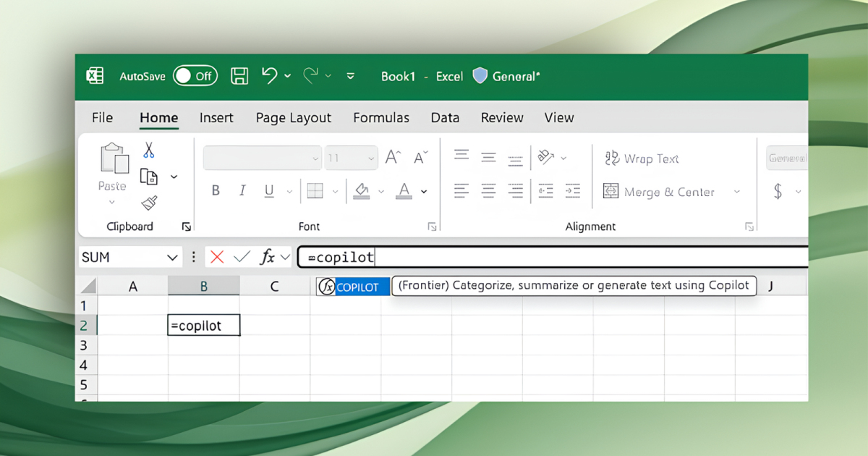Open Merge & Center dropdown arrow

coord(737,192)
